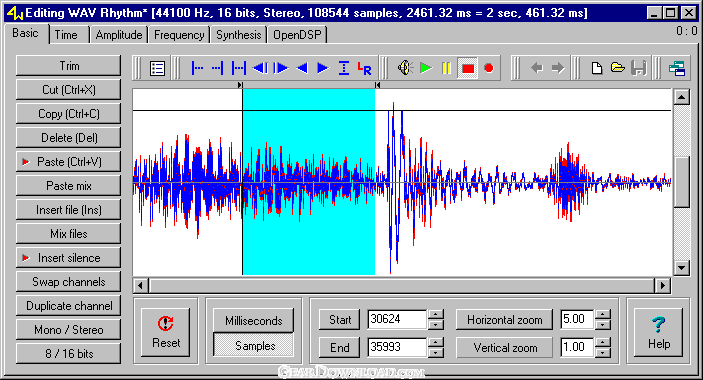Click the plain left blue arrow icon

[x=302, y=68]
